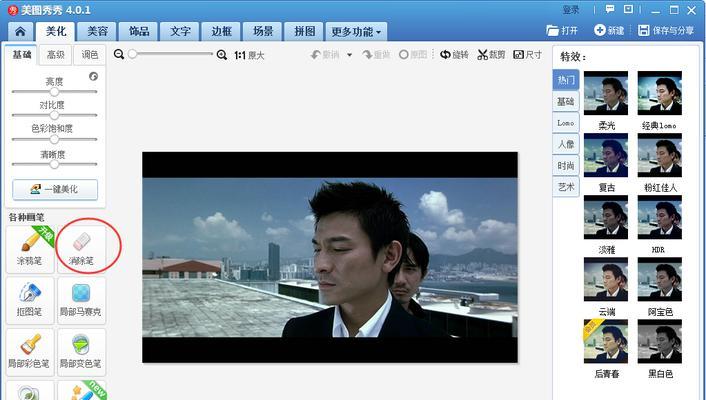Apply the HDR effect thumbnail
706x400 pixels.
[660, 217]
